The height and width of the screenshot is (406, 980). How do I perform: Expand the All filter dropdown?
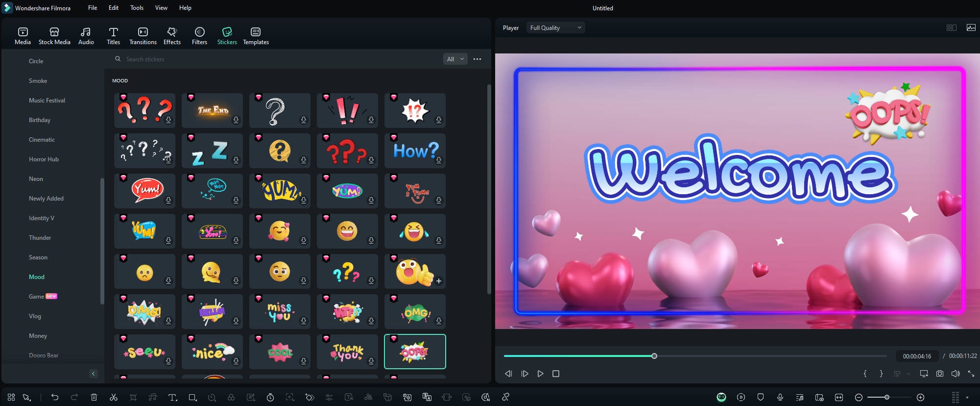(x=455, y=59)
